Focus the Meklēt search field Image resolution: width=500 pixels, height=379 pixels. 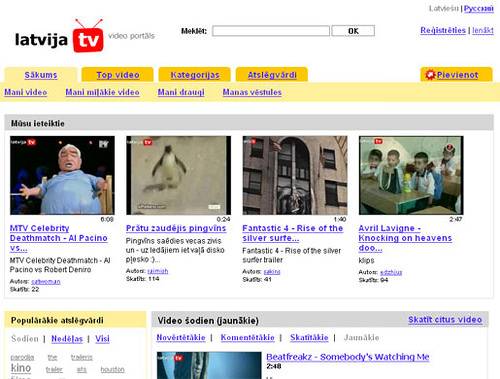click(x=271, y=31)
